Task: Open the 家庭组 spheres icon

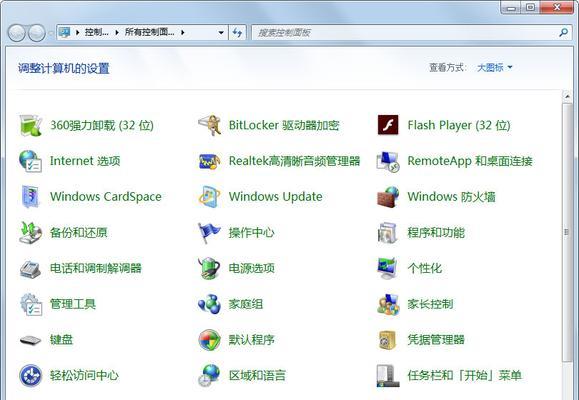Action: click(209, 304)
